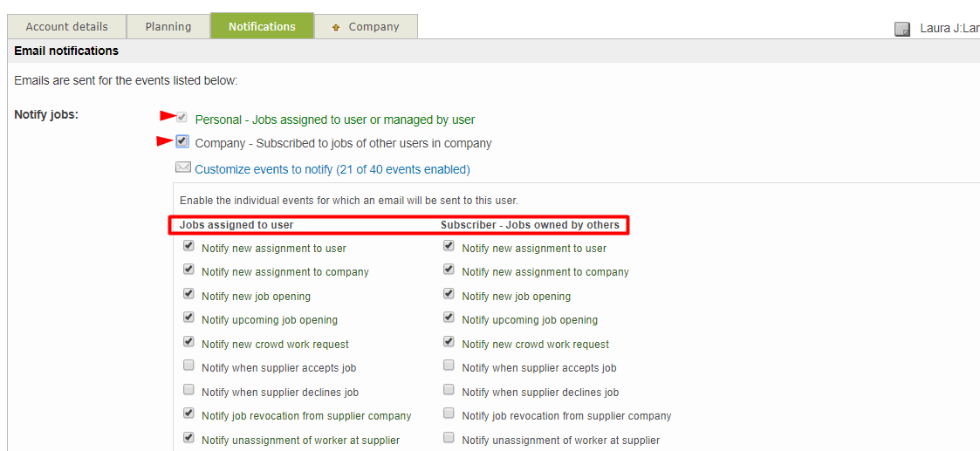Screen dimensions: 980x451
Task: Uncheck subscriber Notify new crowd work request
Action: 449,342
